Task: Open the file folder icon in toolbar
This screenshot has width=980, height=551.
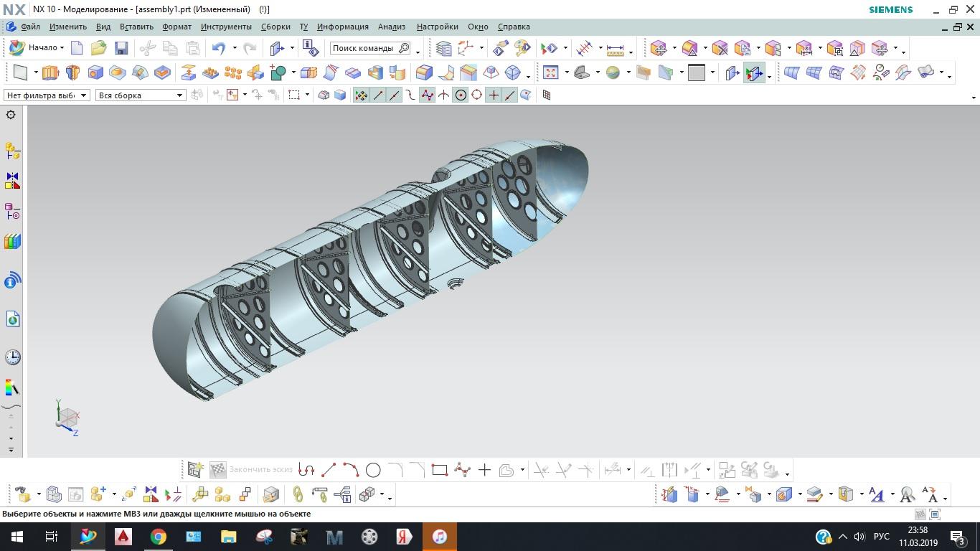Action: 98,48
